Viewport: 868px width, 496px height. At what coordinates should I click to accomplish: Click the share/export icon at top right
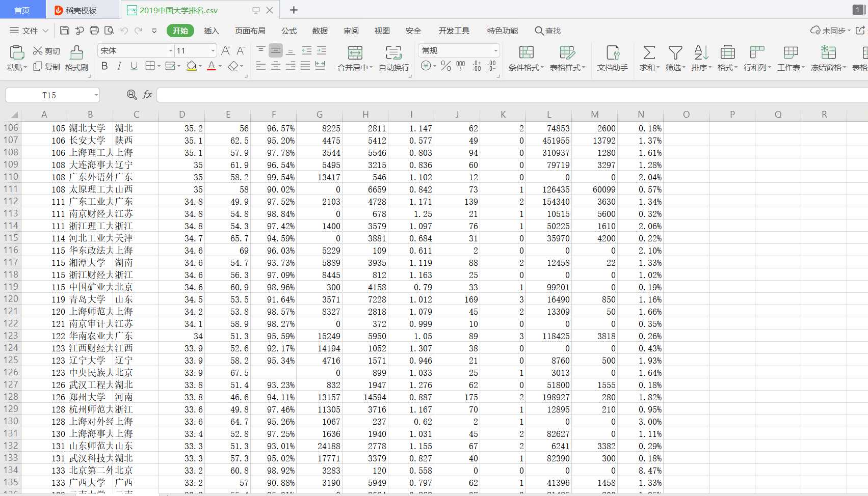860,31
